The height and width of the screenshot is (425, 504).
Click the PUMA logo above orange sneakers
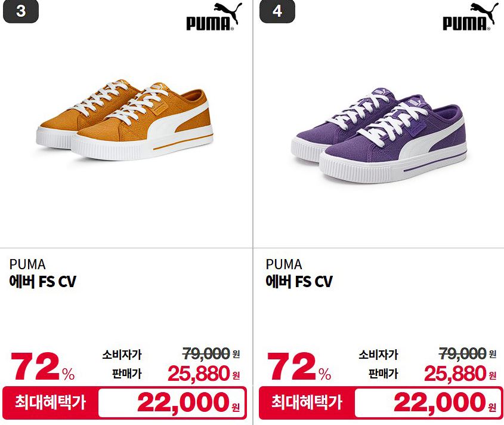click(x=214, y=16)
